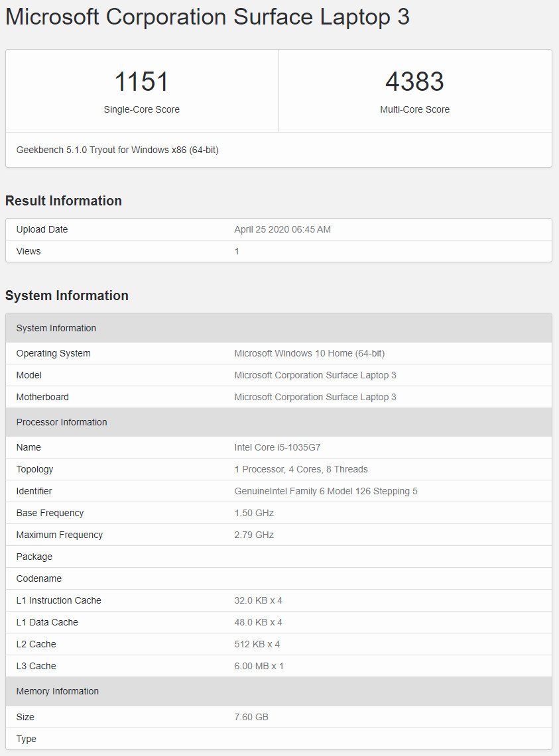
Task: Click the gray System Information table header
Action: (x=279, y=328)
